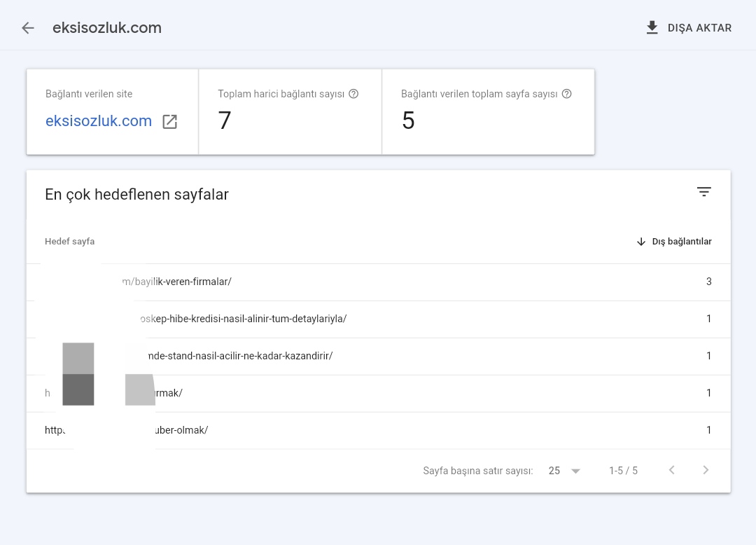Click the download icon beside DIŞA AKTAR
756x545 pixels.
(652, 28)
